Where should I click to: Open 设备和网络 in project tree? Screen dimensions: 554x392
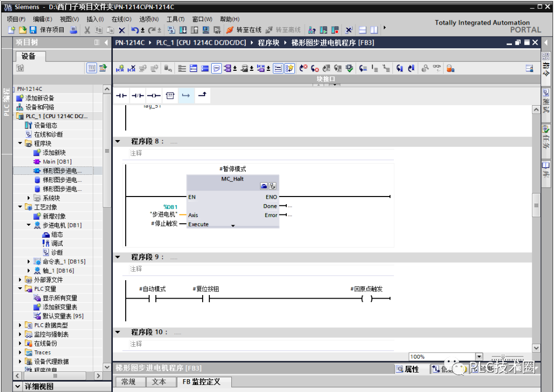(x=39, y=107)
